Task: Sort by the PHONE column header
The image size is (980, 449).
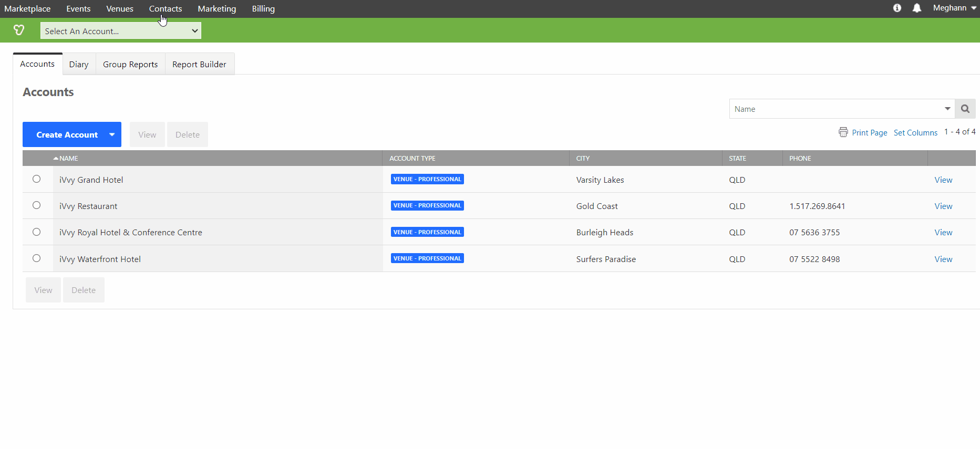Action: point(800,158)
